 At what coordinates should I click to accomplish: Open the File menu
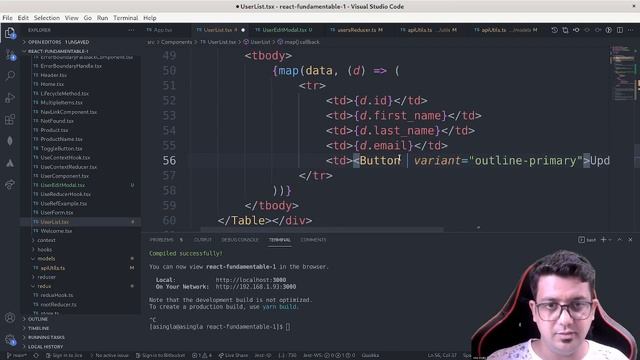point(7,18)
